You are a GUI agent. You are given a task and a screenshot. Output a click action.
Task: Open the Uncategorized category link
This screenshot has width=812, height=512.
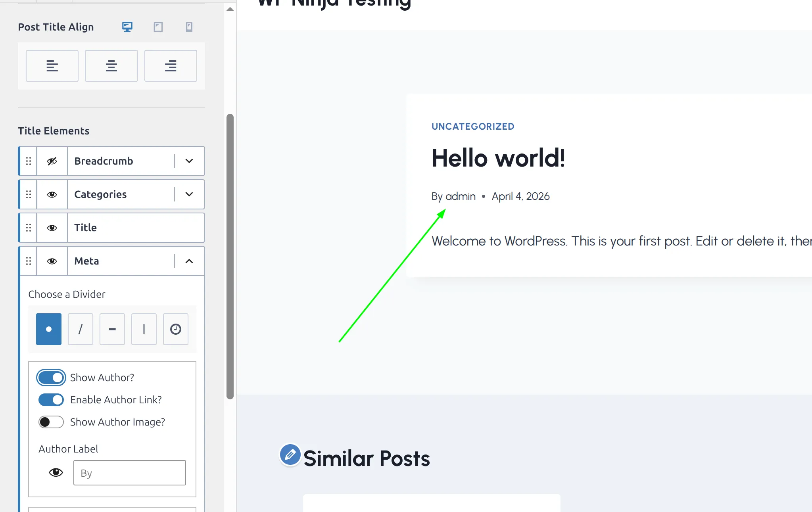pos(473,127)
